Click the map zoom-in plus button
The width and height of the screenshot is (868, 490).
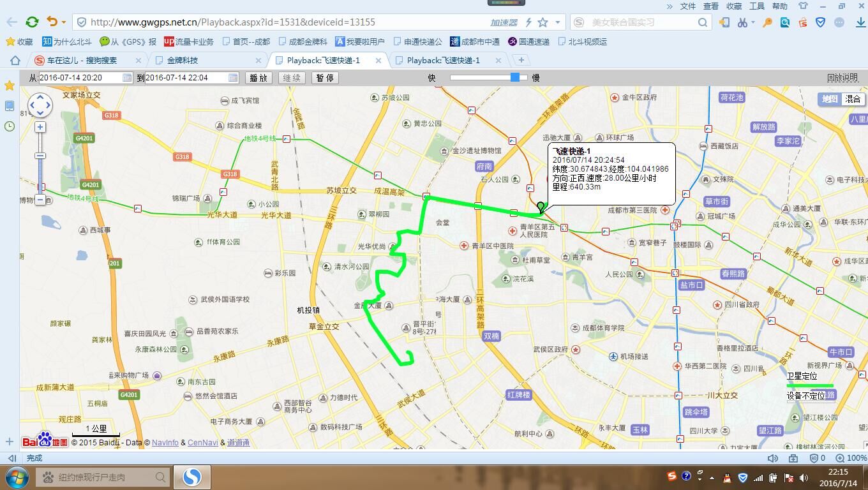click(40, 127)
